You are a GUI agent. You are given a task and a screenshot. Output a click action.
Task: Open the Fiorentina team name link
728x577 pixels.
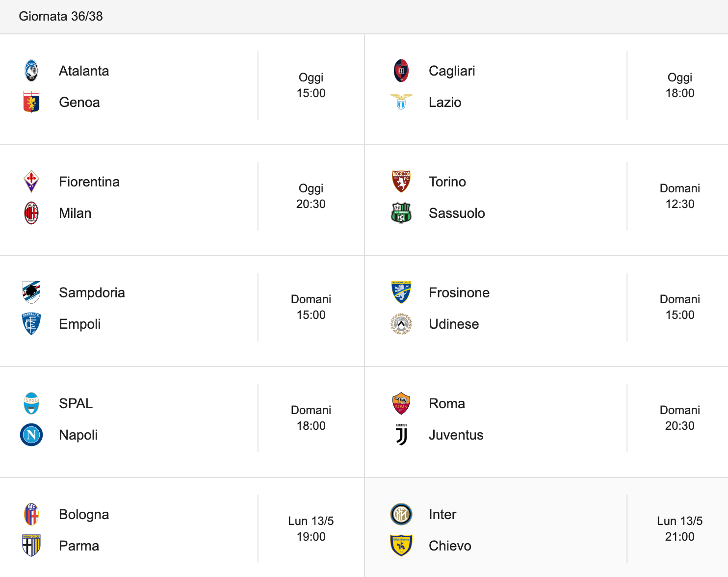[89, 182]
